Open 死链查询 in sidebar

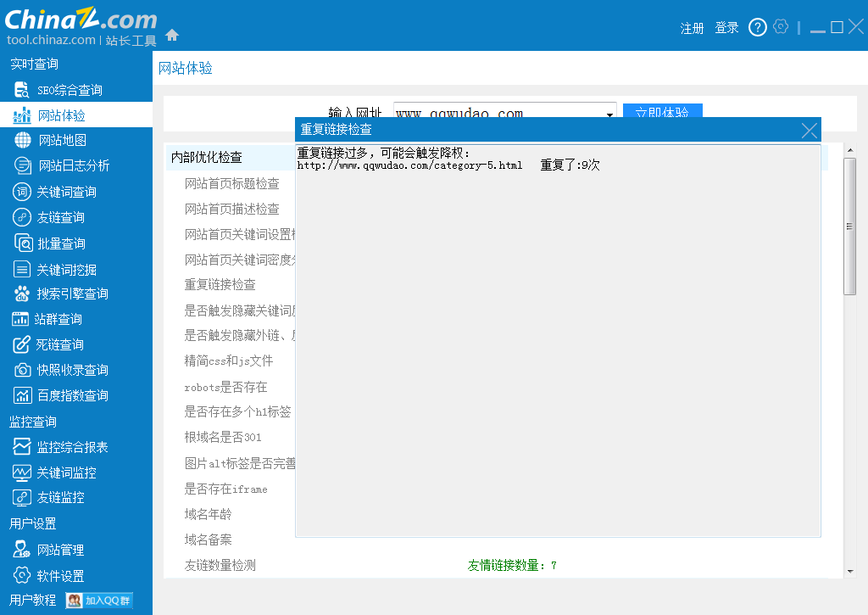pos(59,344)
